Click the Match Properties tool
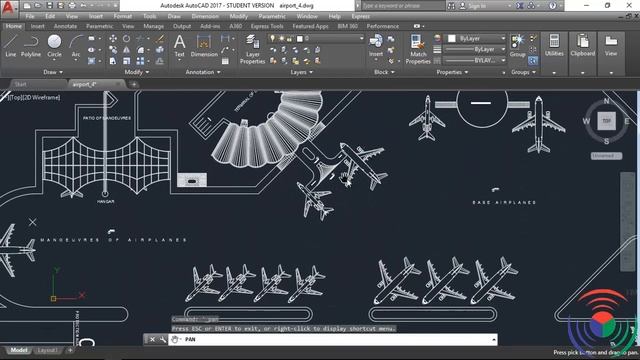Screen dimensions: 640x360 [x=418, y=49]
